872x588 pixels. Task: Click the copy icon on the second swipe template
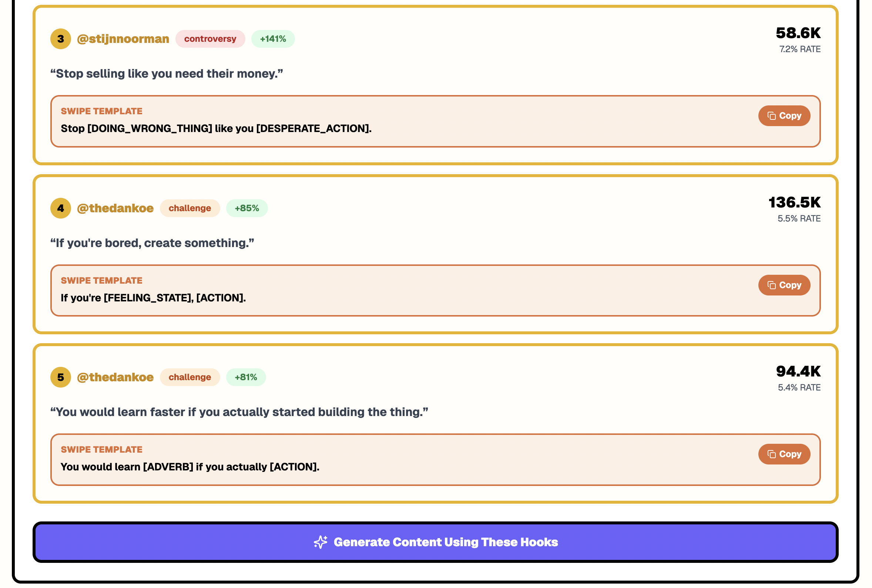pos(772,285)
